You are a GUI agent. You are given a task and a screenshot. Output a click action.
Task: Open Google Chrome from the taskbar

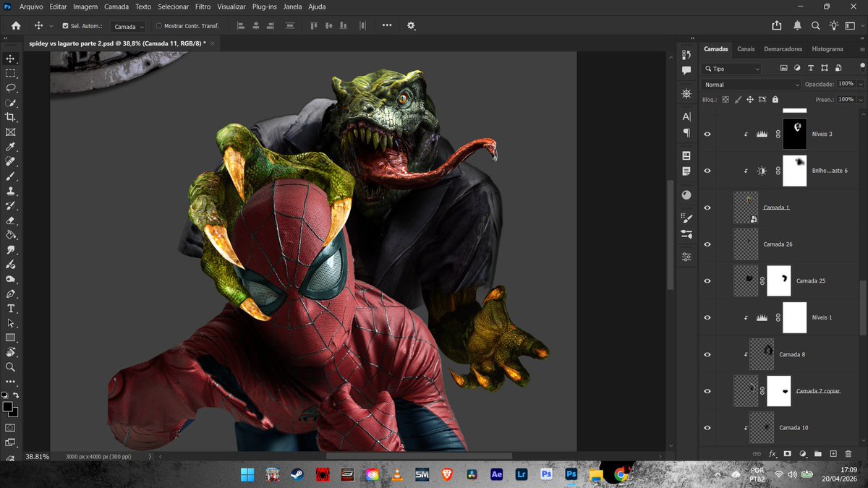click(x=620, y=474)
